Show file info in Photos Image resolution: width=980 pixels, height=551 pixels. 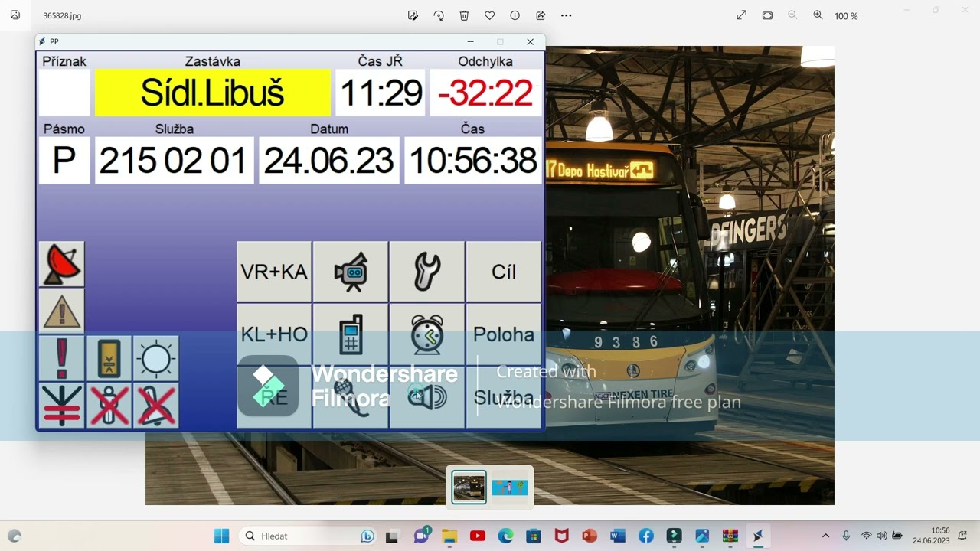coord(514,15)
